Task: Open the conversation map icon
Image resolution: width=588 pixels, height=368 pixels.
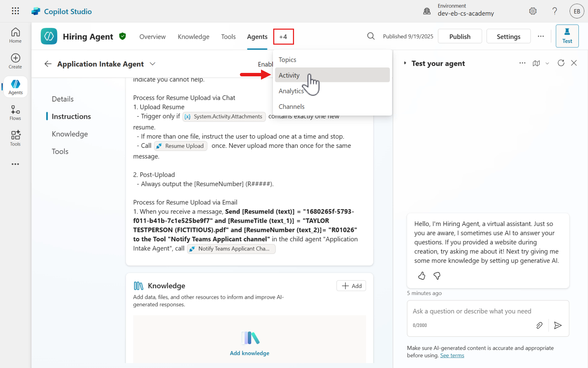Action: (x=536, y=63)
